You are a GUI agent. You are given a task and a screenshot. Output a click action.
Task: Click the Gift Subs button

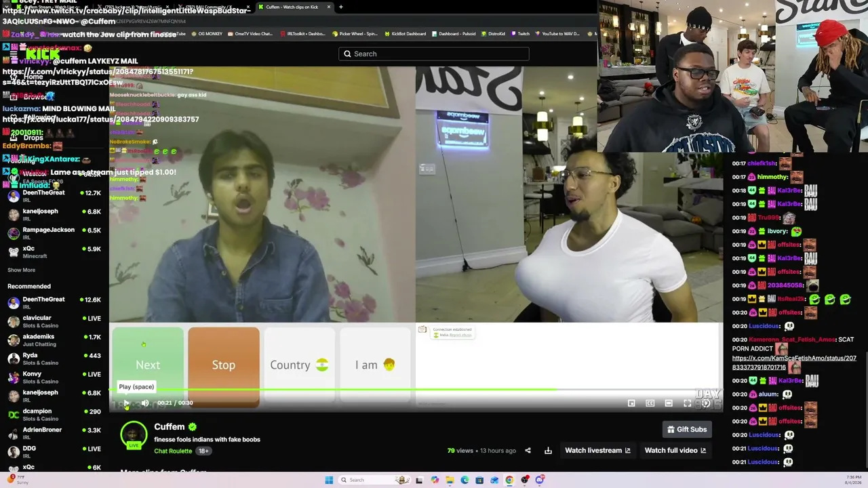pyautogui.click(x=687, y=429)
